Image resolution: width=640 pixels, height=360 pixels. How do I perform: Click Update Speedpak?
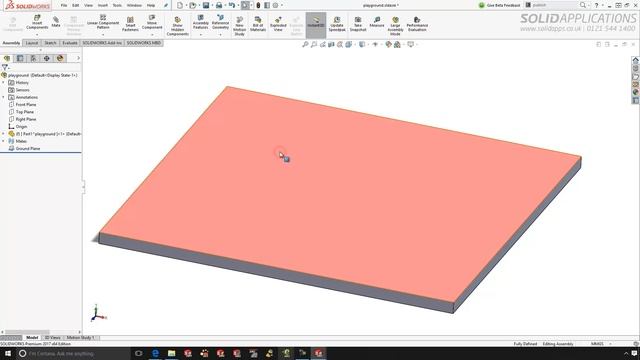(x=337, y=24)
